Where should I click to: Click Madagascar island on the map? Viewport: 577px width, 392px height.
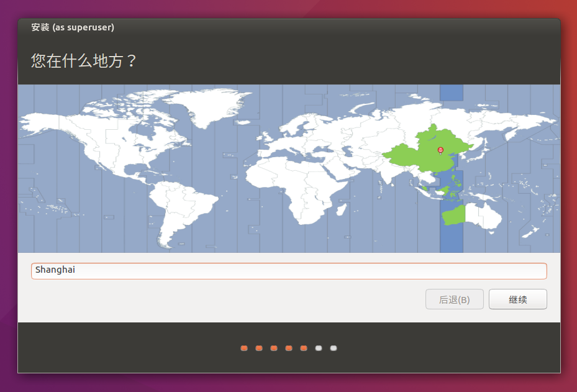click(x=342, y=210)
